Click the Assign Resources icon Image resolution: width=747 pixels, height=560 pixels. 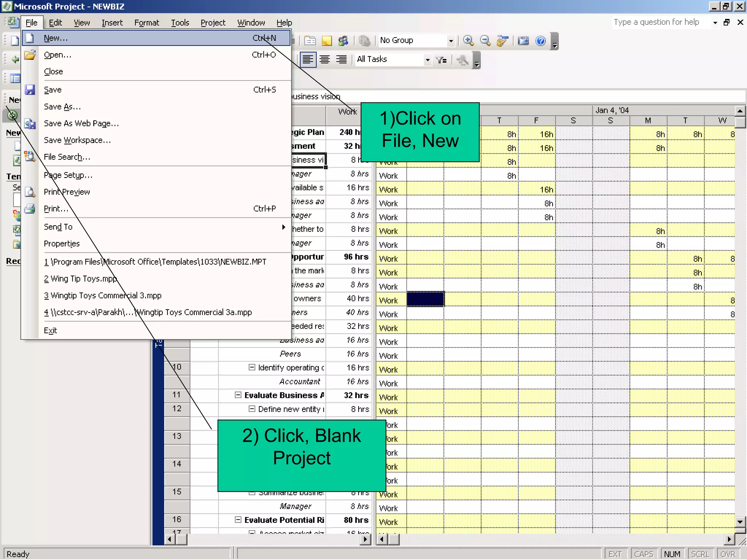343,40
